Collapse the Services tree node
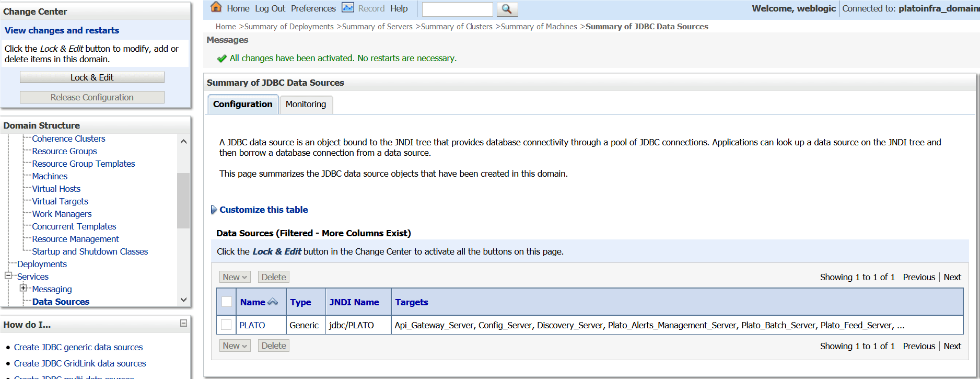This screenshot has height=379, width=980. click(8, 275)
